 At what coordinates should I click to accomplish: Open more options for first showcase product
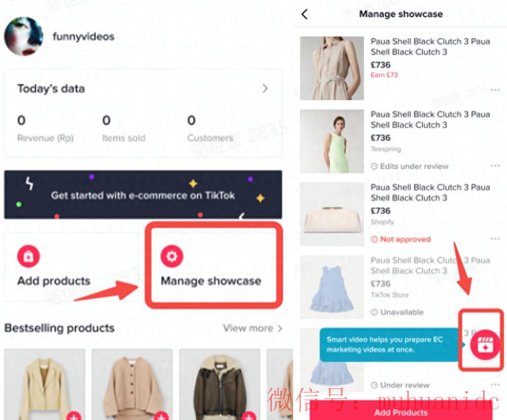tap(495, 89)
